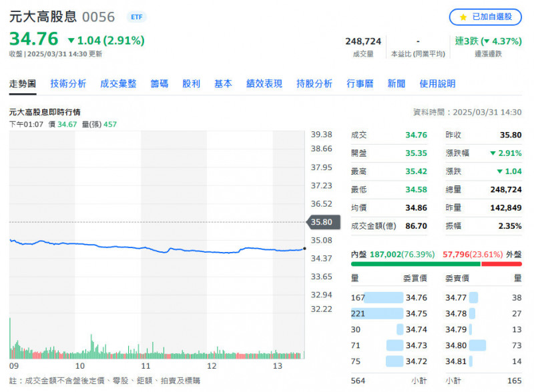Click the 已加自選股 watchlist button
This screenshot has height=392, width=534.
485,17
